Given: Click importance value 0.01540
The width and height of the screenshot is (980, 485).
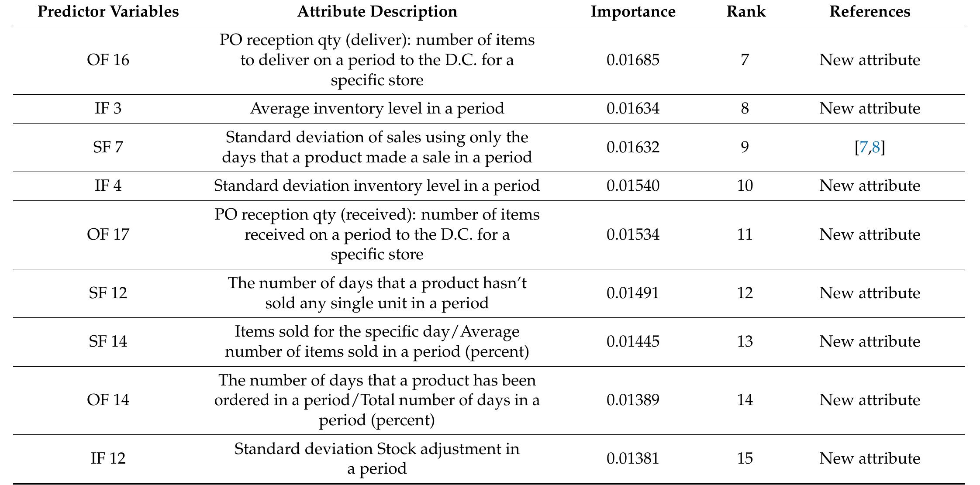Looking at the screenshot, I should pyautogui.click(x=633, y=186).
